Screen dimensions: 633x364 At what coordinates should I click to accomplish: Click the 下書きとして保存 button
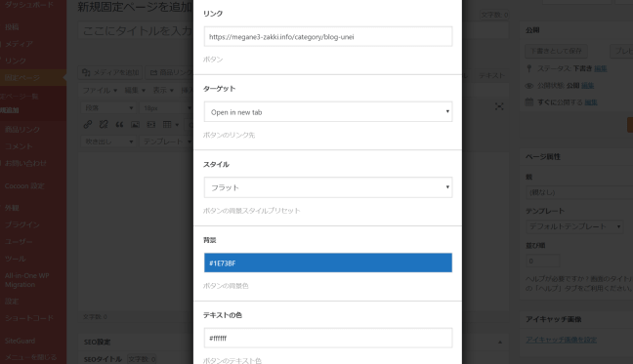coord(556,51)
